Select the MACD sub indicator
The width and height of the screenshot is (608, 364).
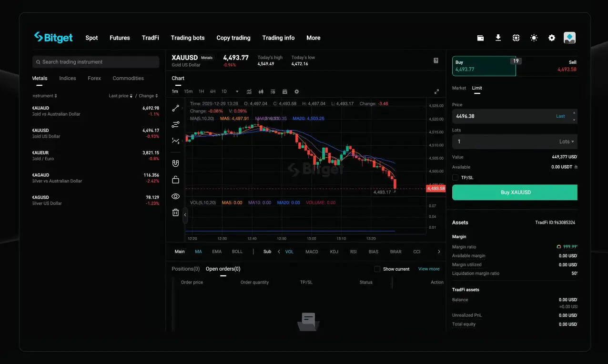click(x=312, y=252)
